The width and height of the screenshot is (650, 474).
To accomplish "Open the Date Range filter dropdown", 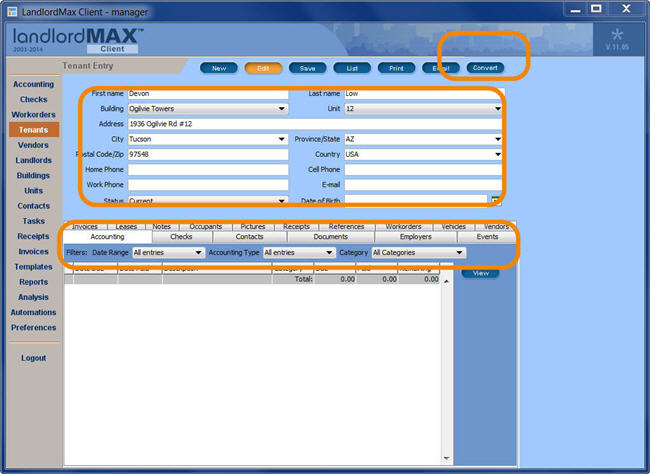I will pos(168,253).
